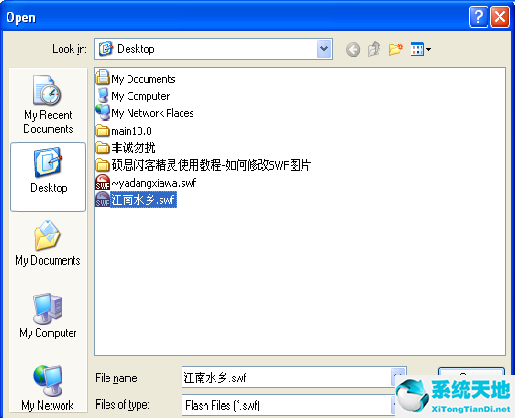The width and height of the screenshot is (515, 418).
Task: Expand the Look in Desktop dropdown
Action: point(324,49)
